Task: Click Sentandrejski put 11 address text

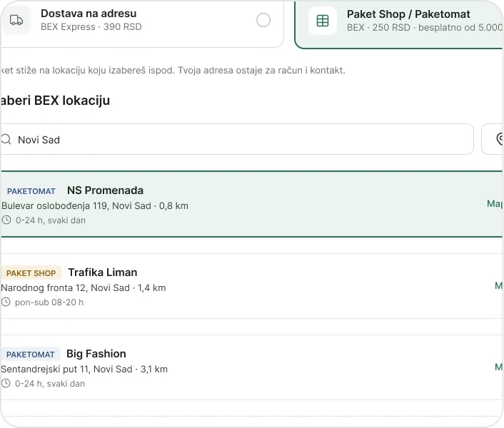Action: coord(84,370)
